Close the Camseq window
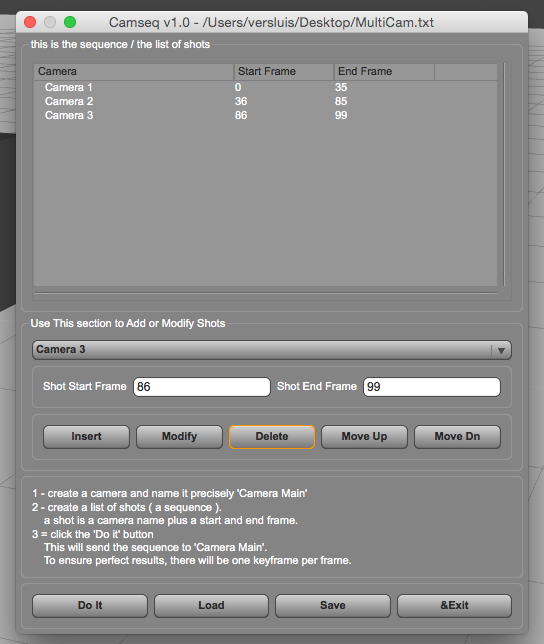Viewport: 544px width, 644px height. (x=30, y=22)
